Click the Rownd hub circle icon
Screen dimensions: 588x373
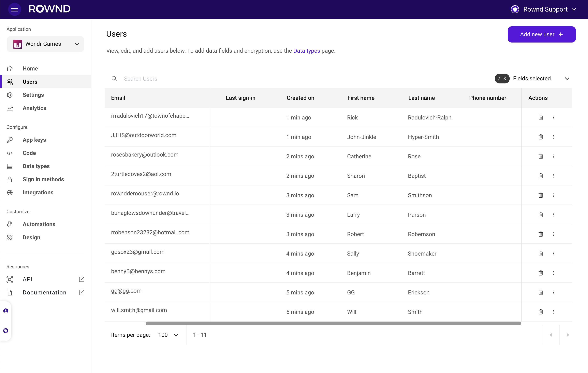[6, 330]
